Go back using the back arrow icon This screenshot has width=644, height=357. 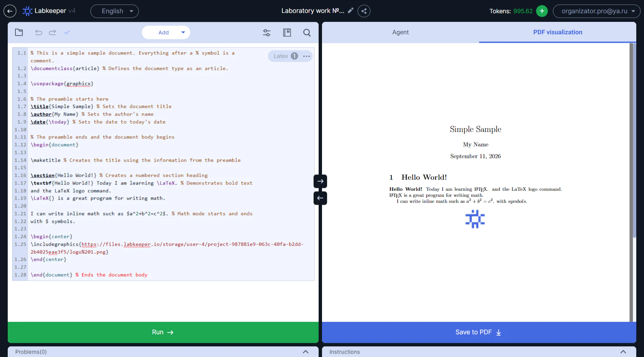coord(10,11)
